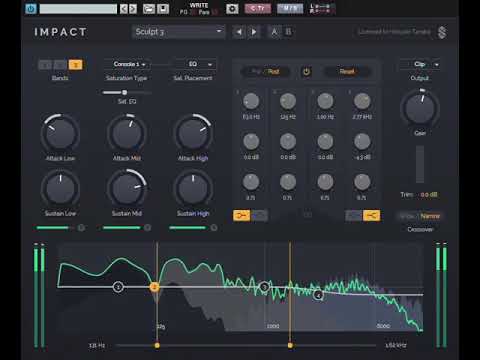Select the B comparison slot
The image size is (480, 360).
pos(288,32)
